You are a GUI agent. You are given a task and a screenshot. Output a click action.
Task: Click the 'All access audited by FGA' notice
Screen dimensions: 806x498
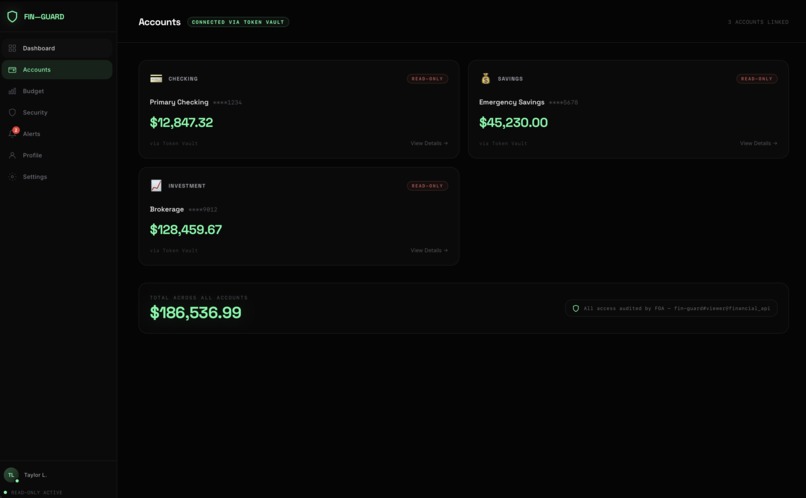coord(671,308)
